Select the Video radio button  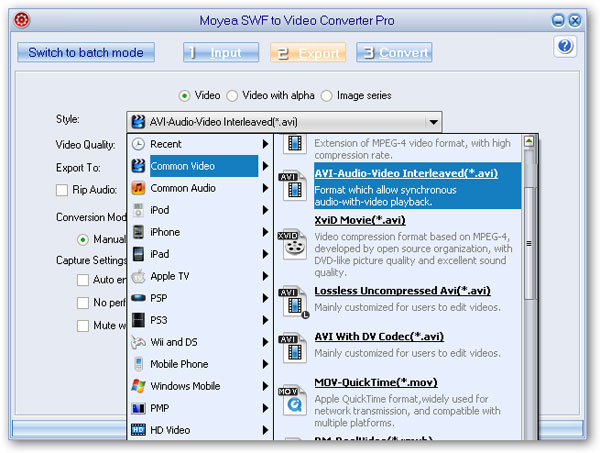184,96
